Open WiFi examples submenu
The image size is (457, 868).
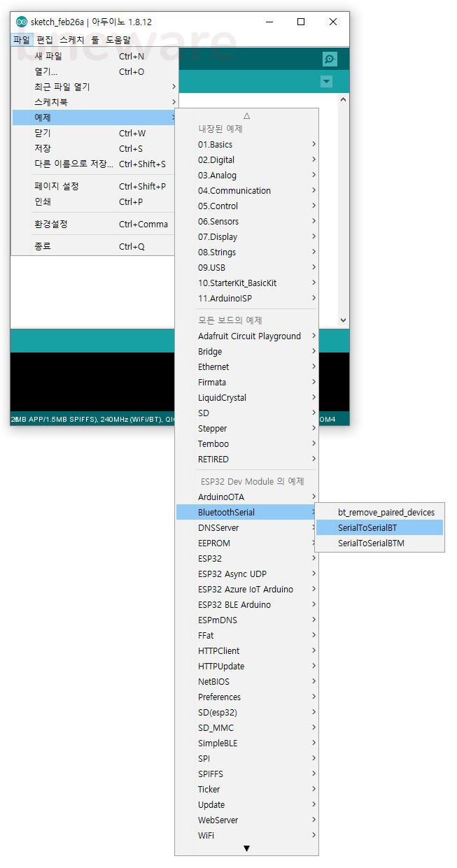point(246,835)
